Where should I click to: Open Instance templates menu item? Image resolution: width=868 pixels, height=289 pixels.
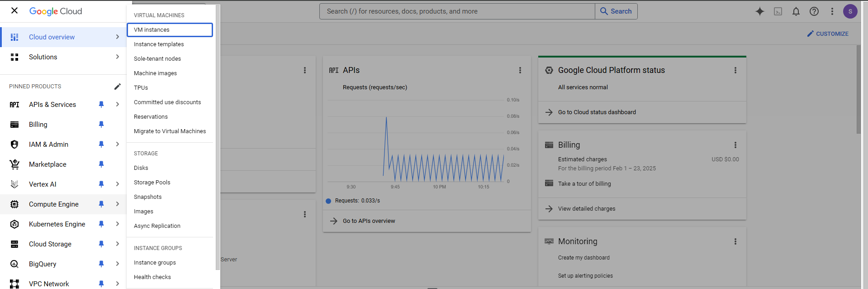point(170,44)
